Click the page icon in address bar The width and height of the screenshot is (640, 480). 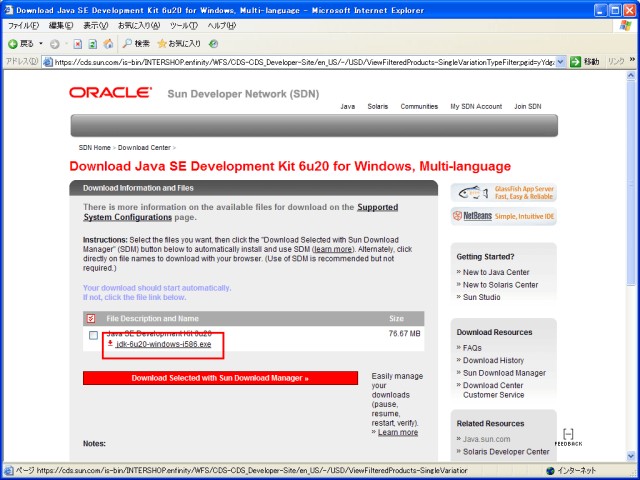point(48,62)
